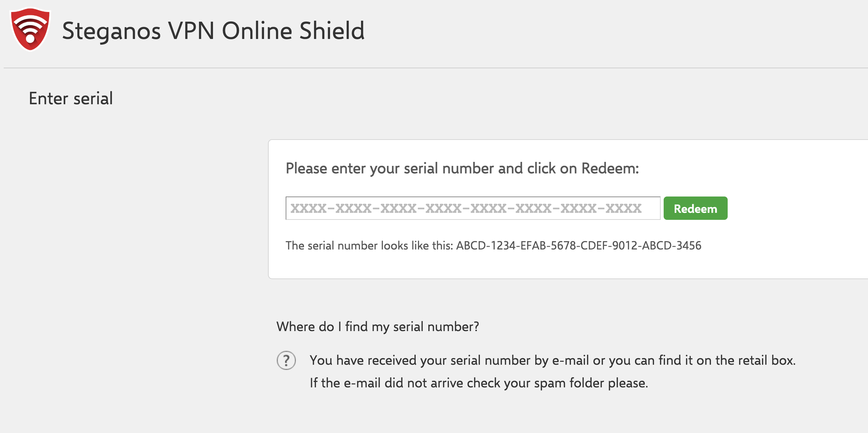Click the word "VPN" in the page title
Viewport: 868px width, 433px height.
[191, 31]
